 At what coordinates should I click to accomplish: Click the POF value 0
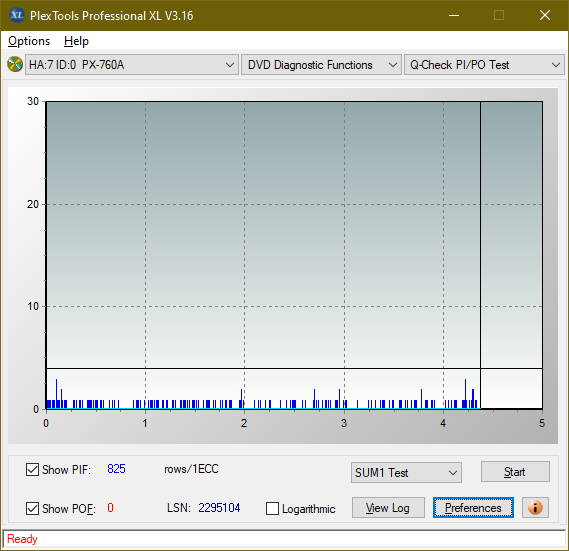pyautogui.click(x=110, y=507)
